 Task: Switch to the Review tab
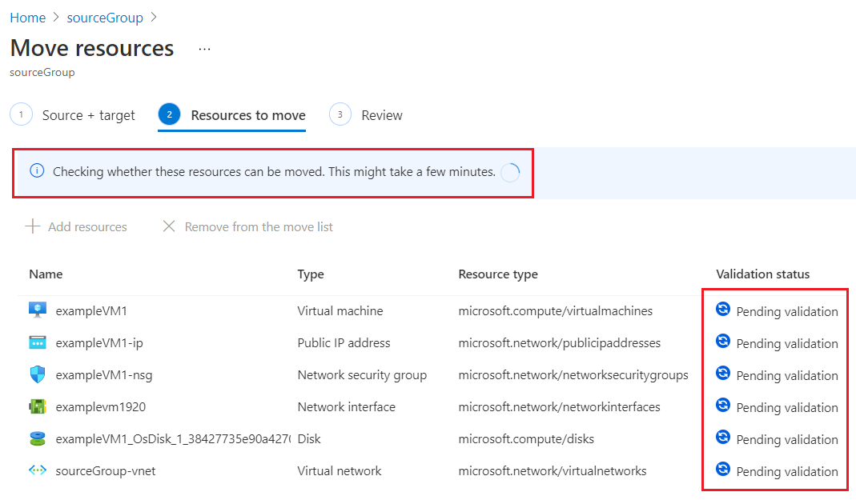pos(380,115)
